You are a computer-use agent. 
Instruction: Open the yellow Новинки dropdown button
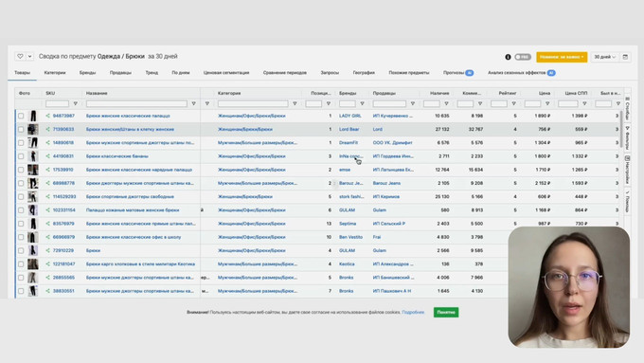(x=562, y=57)
